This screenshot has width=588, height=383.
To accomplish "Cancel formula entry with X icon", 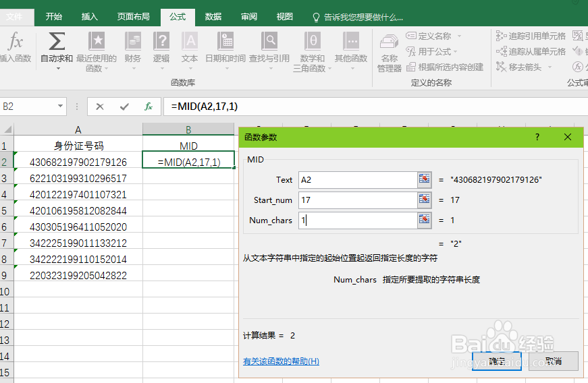I will [x=100, y=107].
